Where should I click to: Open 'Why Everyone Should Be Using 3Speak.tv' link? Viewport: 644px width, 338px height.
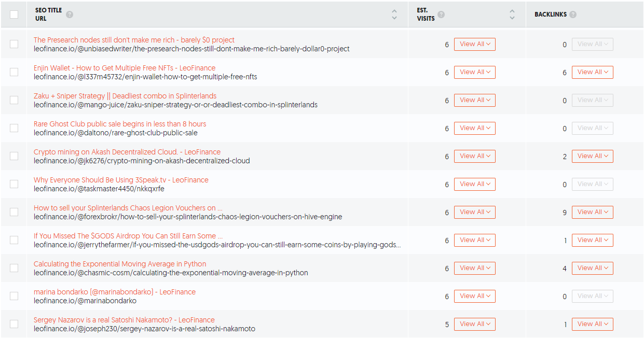[121, 180]
